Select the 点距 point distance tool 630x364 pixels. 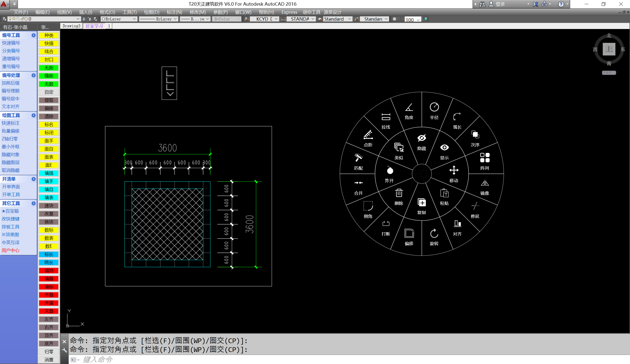coord(368,139)
